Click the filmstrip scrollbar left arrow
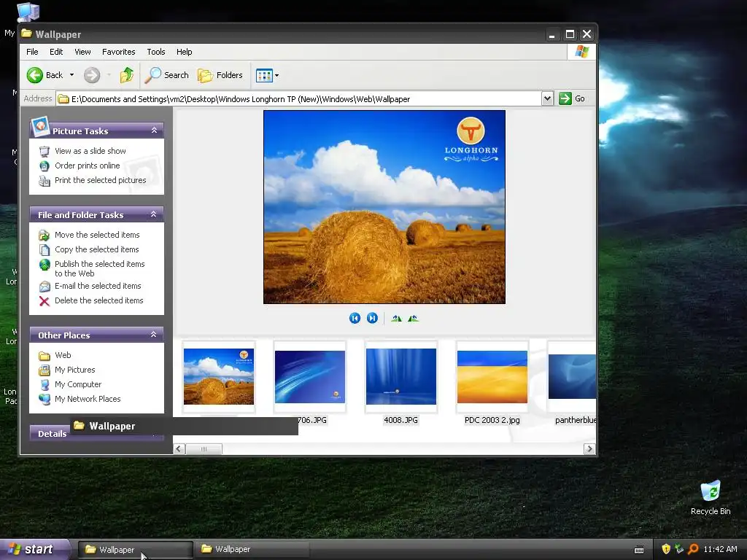This screenshot has height=560, width=747. [179, 448]
